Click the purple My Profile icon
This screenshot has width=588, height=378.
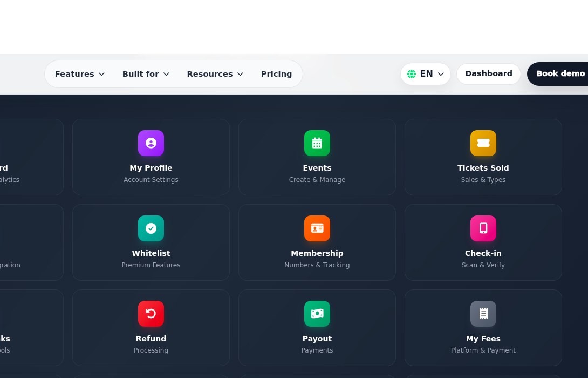click(x=151, y=143)
